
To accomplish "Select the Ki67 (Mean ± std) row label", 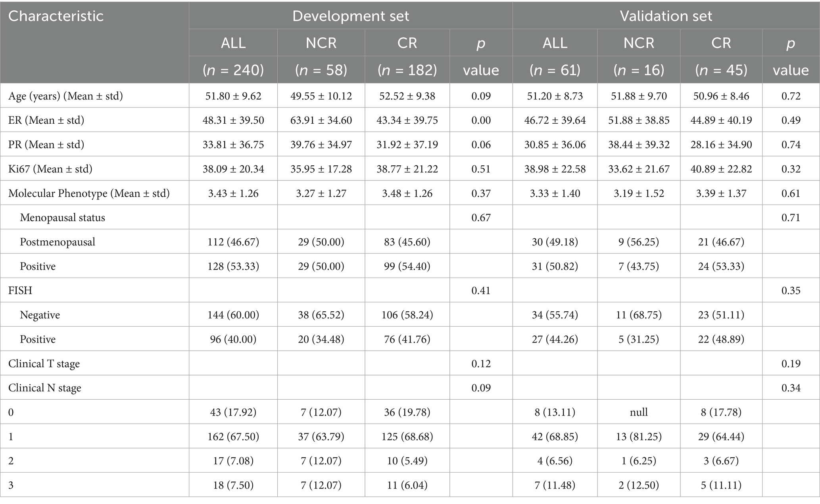I will 50,169.
